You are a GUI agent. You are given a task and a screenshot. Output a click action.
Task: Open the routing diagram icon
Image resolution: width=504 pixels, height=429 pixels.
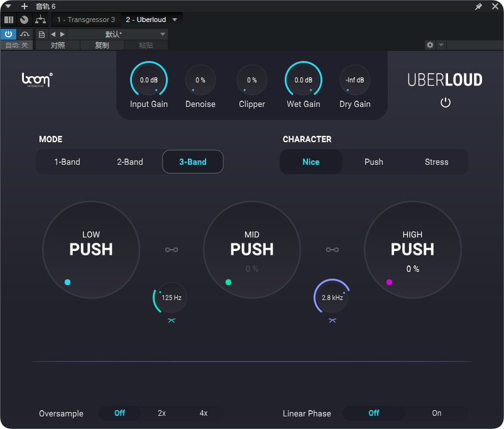(x=40, y=20)
